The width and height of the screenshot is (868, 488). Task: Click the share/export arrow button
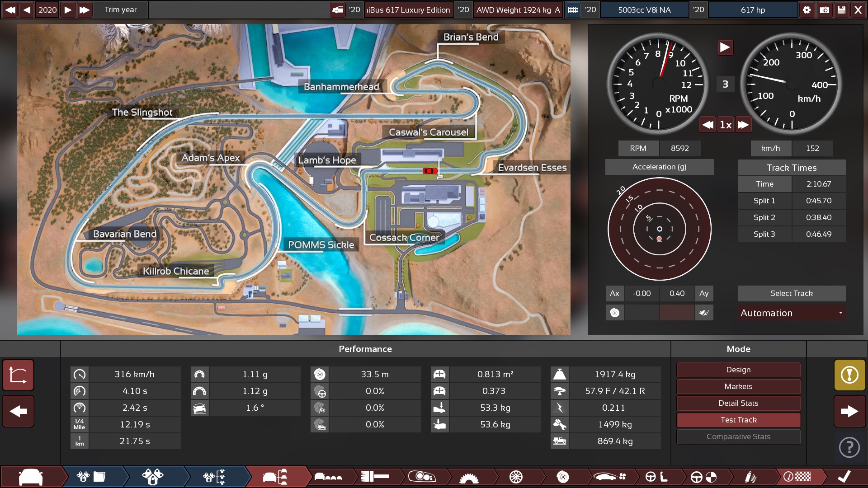pyautogui.click(x=18, y=375)
